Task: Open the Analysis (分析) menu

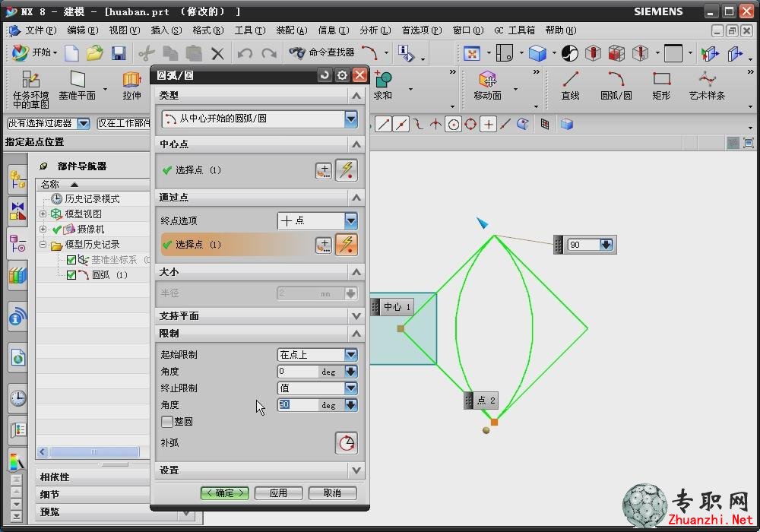Action: point(375,30)
